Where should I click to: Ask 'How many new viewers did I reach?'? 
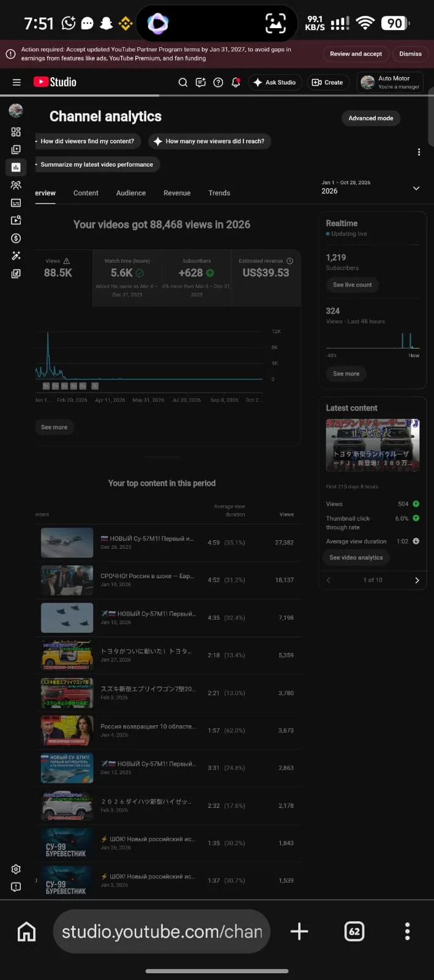click(x=209, y=141)
